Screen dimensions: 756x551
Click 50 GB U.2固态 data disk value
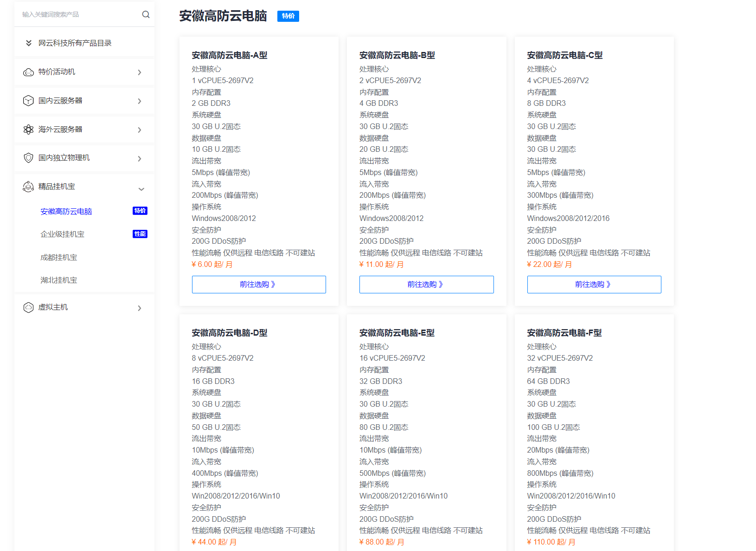[216, 428]
